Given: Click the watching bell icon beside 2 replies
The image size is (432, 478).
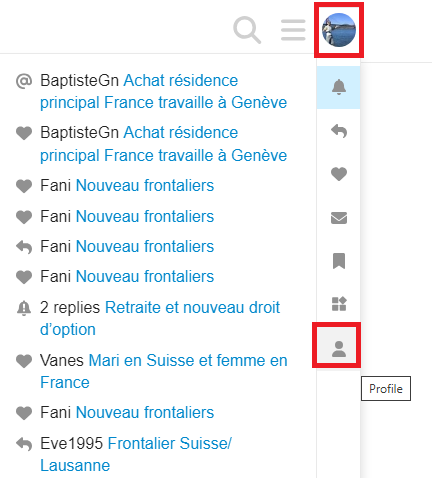Looking at the screenshot, I should [x=24, y=308].
